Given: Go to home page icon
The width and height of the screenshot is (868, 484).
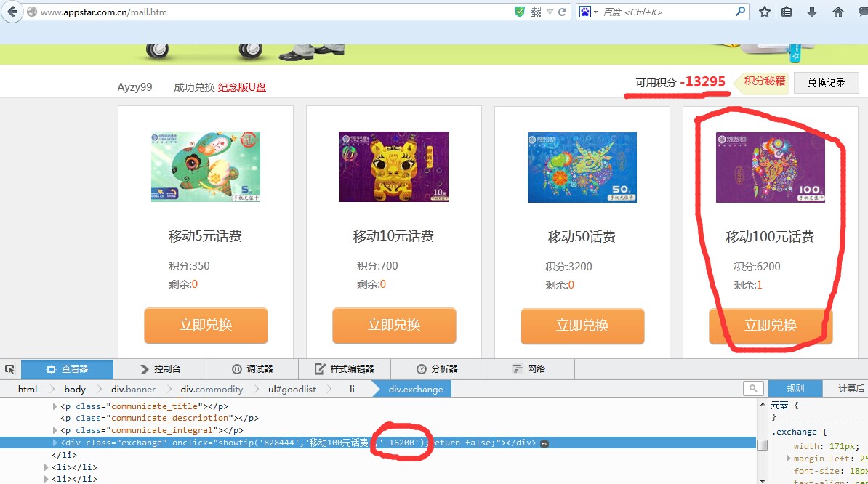Looking at the screenshot, I should (838, 12).
